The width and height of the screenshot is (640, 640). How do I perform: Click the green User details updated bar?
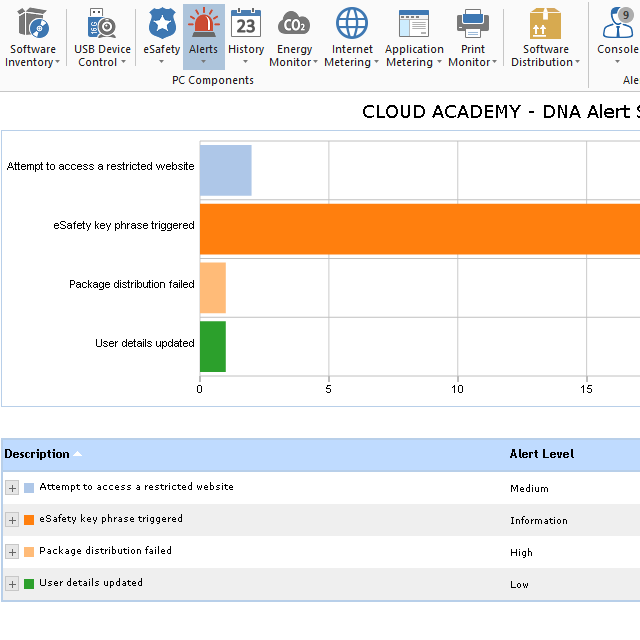tap(213, 347)
